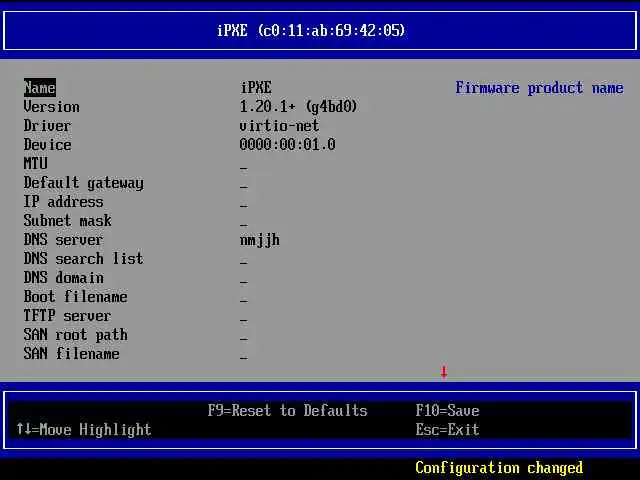Screen dimensions: 640x480
Task: Select the TFTP server setting
Action: [x=67, y=316]
